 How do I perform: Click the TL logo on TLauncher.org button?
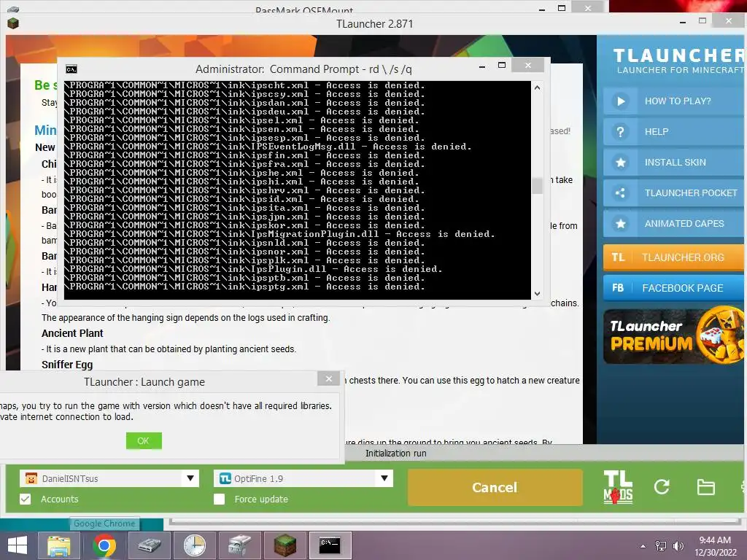618,257
